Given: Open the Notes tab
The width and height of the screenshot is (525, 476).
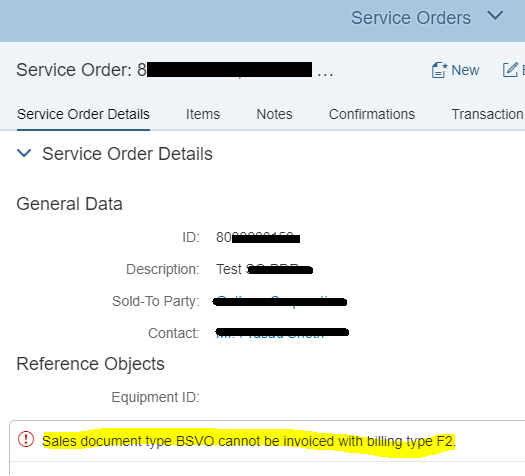Looking at the screenshot, I should [274, 114].
